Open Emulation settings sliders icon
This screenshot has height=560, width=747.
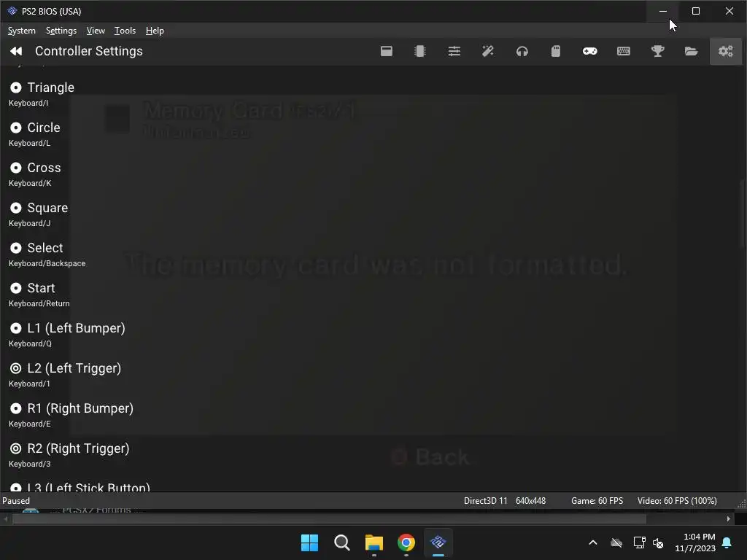[x=454, y=51]
